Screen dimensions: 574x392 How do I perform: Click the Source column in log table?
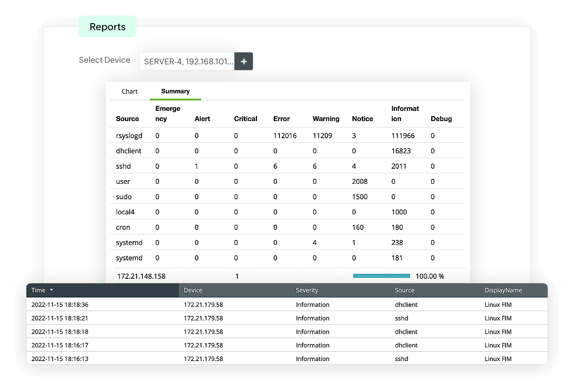[404, 290]
